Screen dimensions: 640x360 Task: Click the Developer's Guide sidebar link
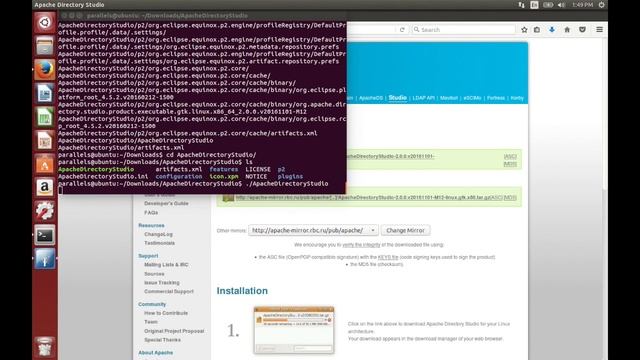[x=166, y=203]
